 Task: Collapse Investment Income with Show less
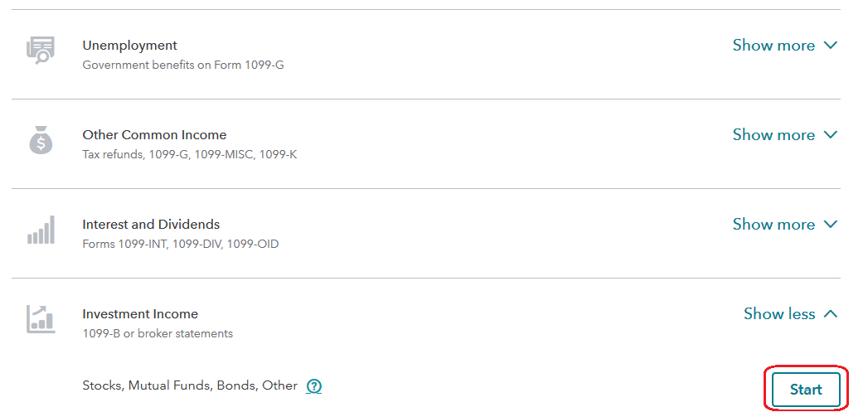(x=791, y=314)
